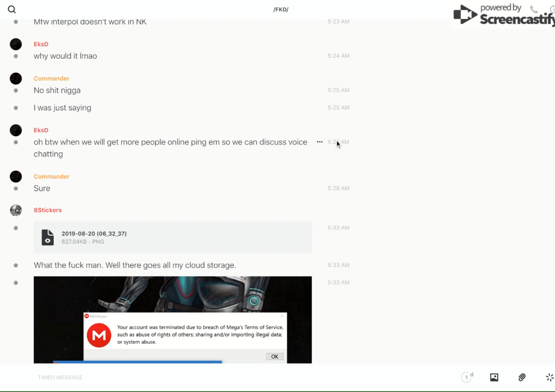Click the EksD name above 'why would it lmao'
Image resolution: width=555 pixels, height=392 pixels.
[41, 44]
